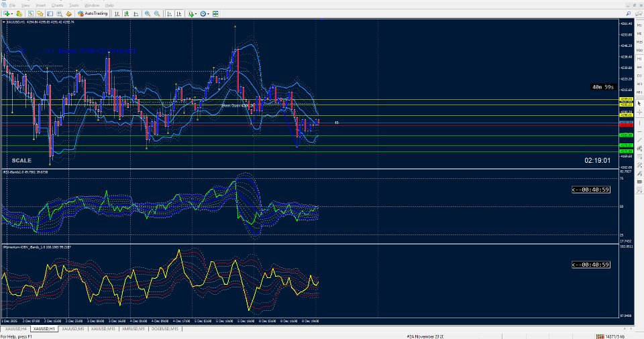Image resolution: width=644 pixels, height=339 pixels.
Task: Open the File menu
Action: coord(12,5)
